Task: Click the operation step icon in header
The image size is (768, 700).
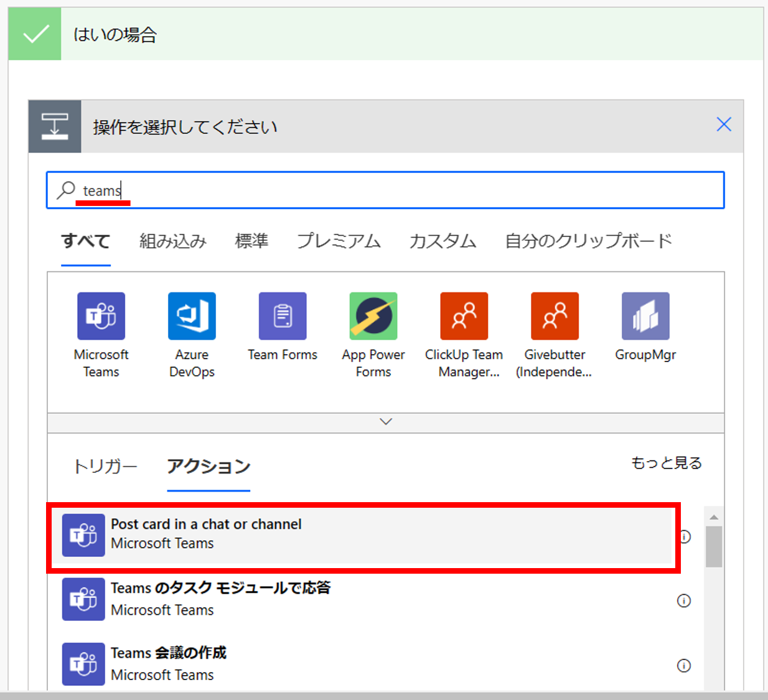Action: 55,126
